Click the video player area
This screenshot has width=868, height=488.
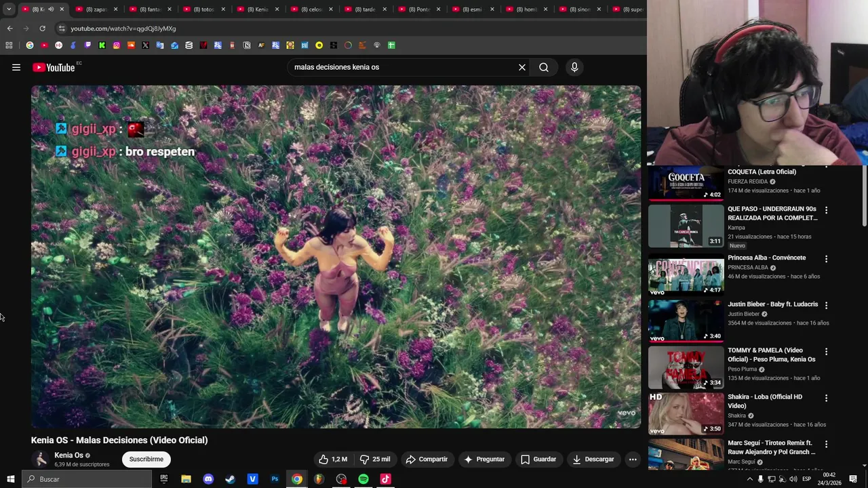[336, 256]
